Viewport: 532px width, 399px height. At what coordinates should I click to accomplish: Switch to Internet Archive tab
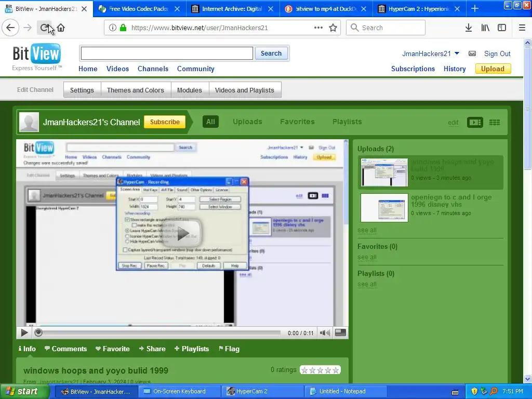[x=233, y=9]
